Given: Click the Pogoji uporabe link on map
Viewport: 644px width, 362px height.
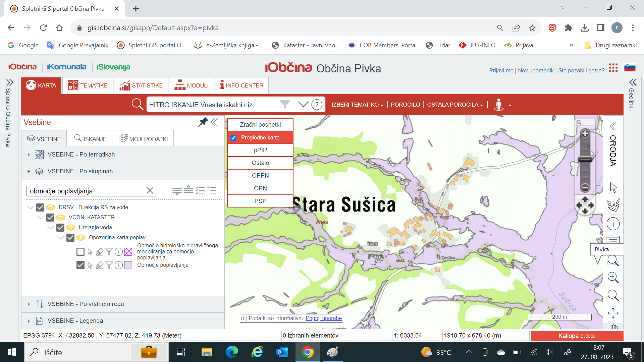Looking at the screenshot, I should [324, 318].
